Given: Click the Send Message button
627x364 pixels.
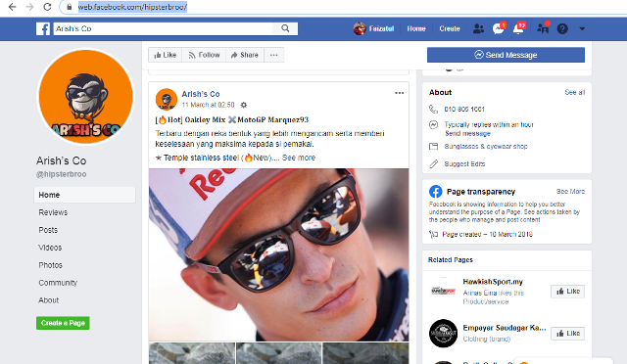Looking at the screenshot, I should (506, 55).
